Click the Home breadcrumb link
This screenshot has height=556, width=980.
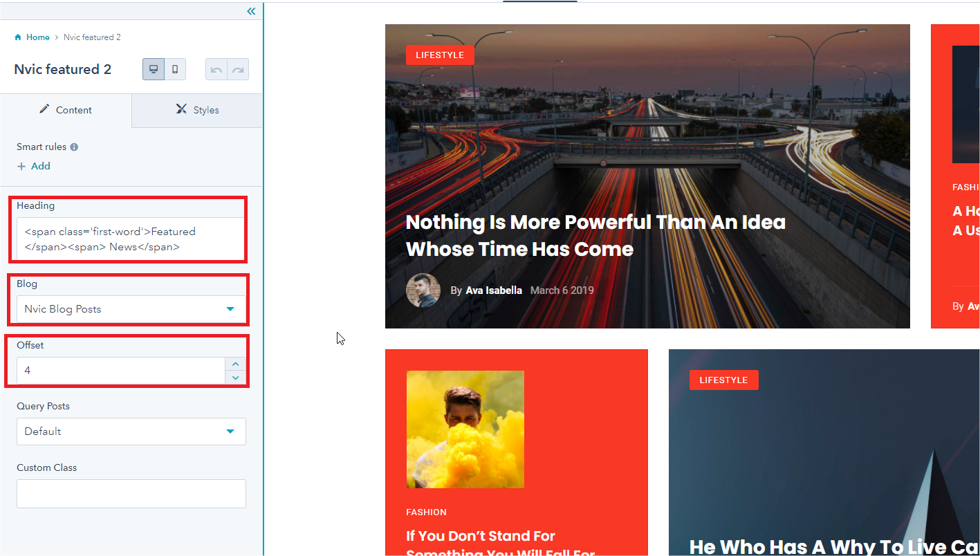click(38, 37)
